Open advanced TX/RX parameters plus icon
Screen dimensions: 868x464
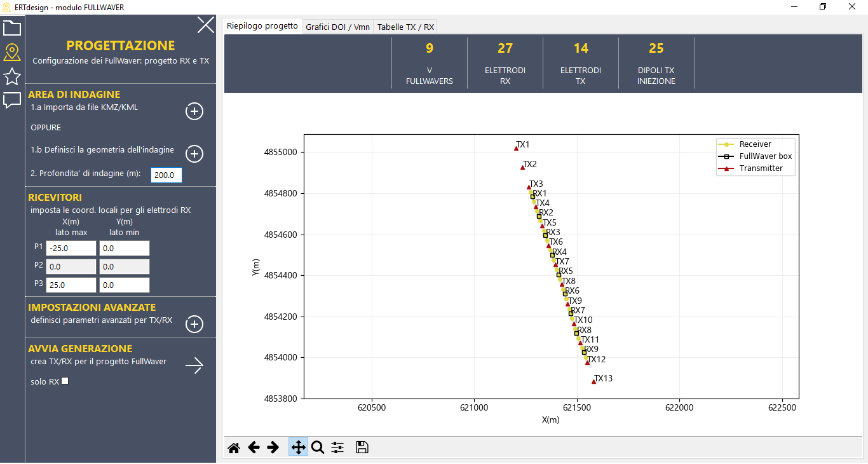click(x=194, y=324)
